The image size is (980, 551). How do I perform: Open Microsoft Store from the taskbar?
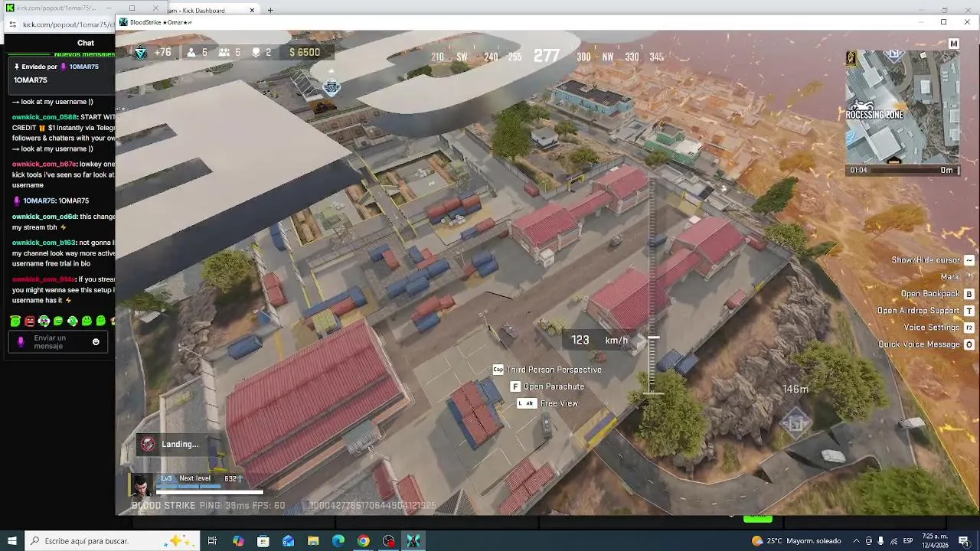(x=263, y=541)
